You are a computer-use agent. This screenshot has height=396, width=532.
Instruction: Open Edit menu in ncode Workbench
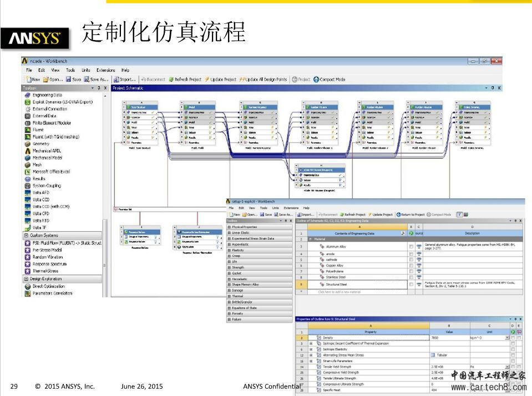tap(42, 71)
